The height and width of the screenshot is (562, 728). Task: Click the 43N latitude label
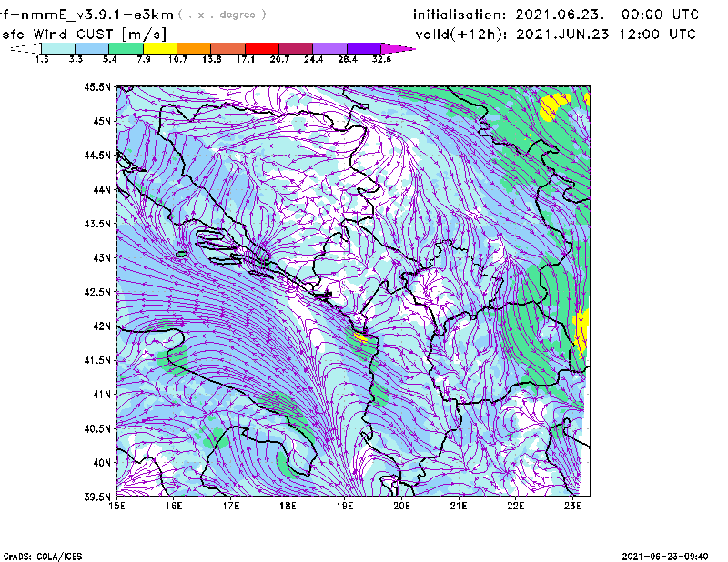point(102,257)
